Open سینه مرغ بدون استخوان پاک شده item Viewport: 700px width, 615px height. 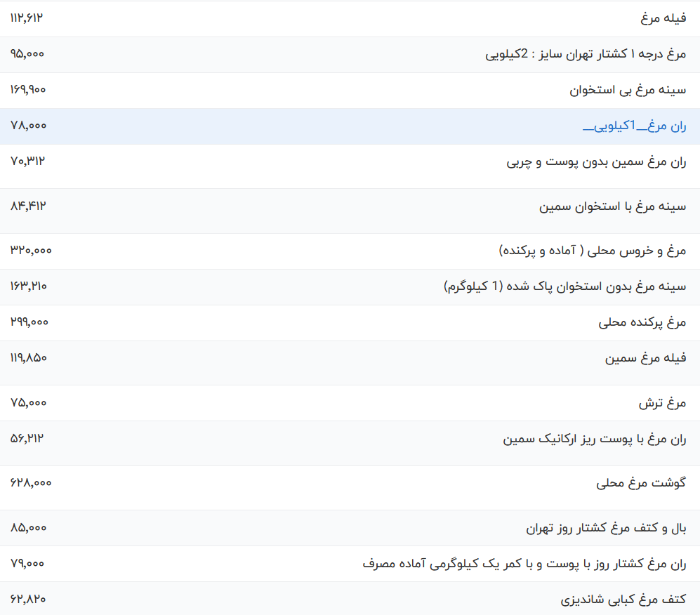pyautogui.click(x=565, y=286)
